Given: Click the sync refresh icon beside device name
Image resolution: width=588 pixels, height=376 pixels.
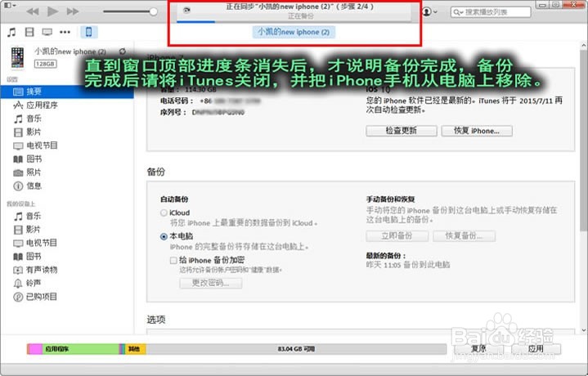Looking at the screenshot, I should point(122,51).
